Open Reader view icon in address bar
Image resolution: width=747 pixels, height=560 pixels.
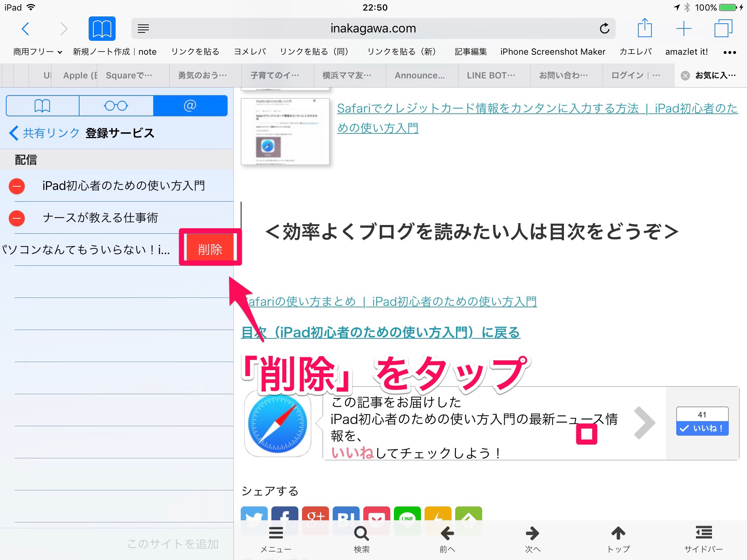[x=143, y=28]
